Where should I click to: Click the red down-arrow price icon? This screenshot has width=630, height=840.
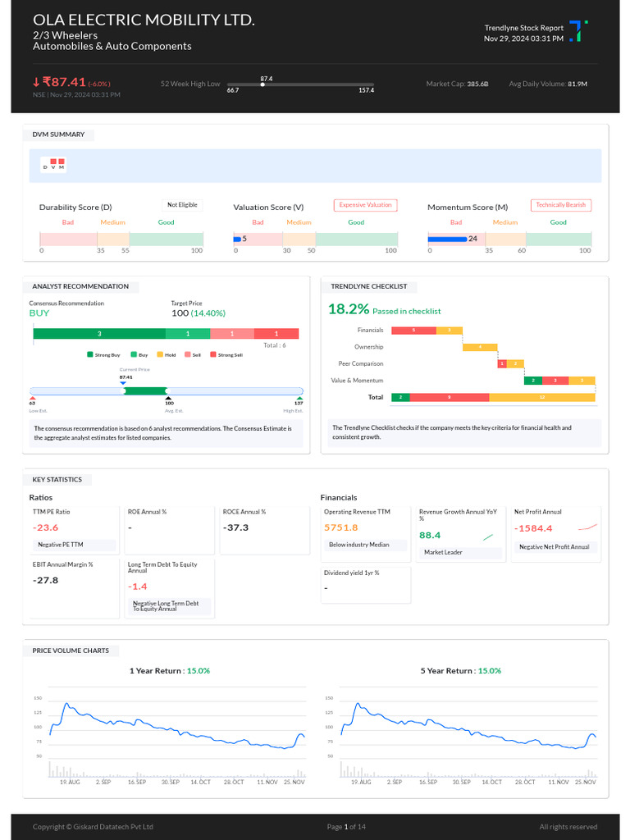coord(36,82)
